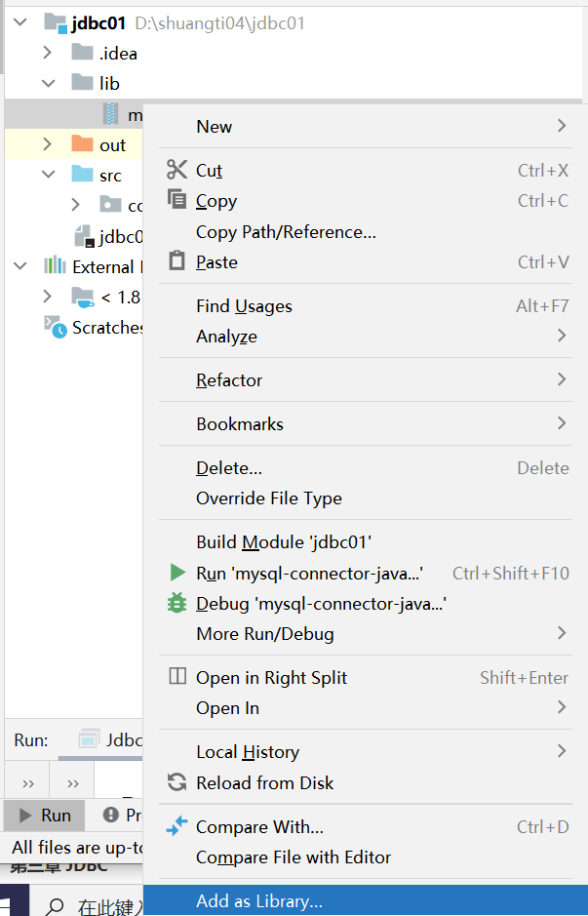Choose Add as Library

[259, 901]
